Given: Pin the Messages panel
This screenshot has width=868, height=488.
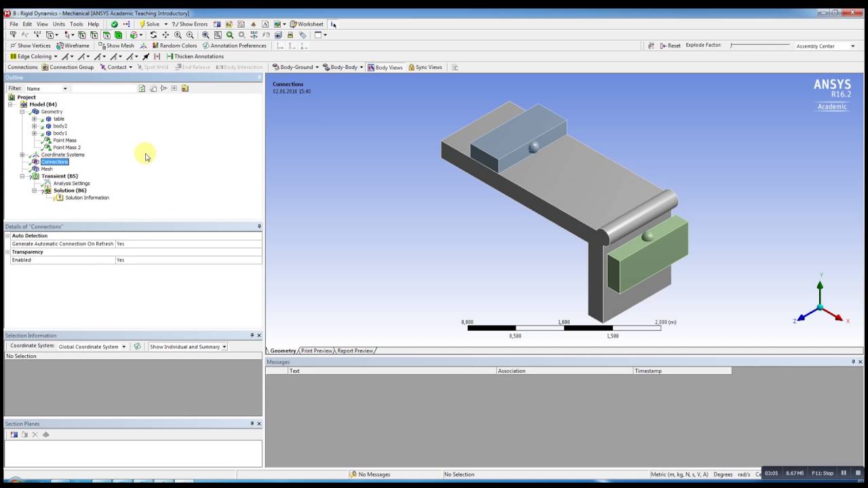Looking at the screenshot, I should (853, 362).
